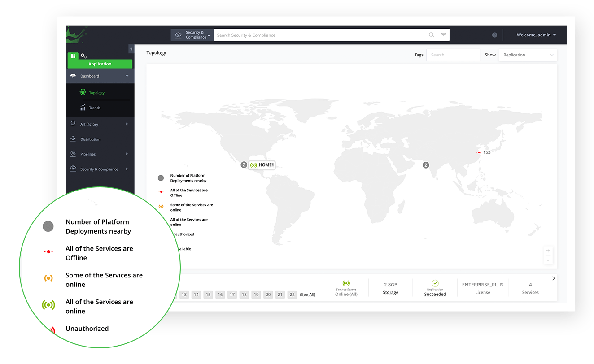594x364 pixels.
Task: Click the Replication checkmark icon
Action: click(435, 283)
